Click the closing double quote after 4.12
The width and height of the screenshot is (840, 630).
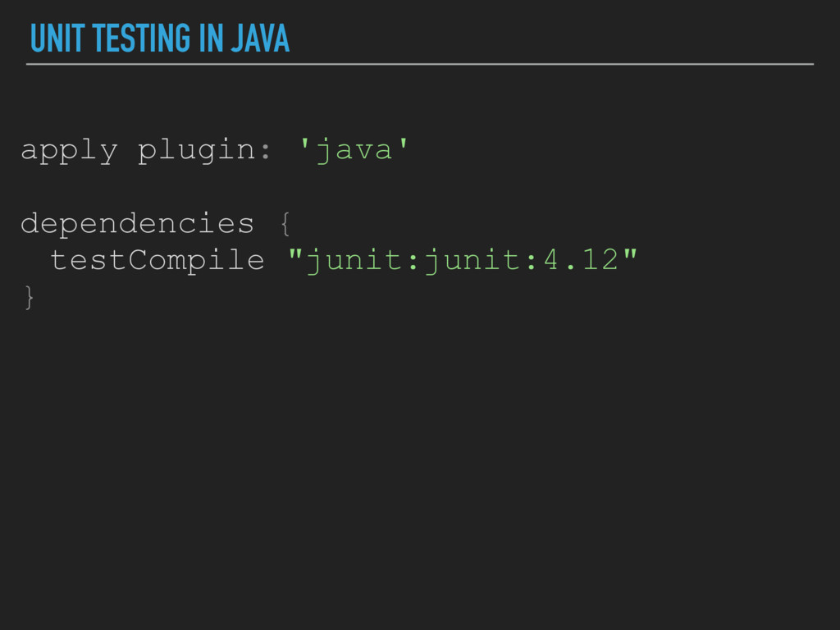630,254
